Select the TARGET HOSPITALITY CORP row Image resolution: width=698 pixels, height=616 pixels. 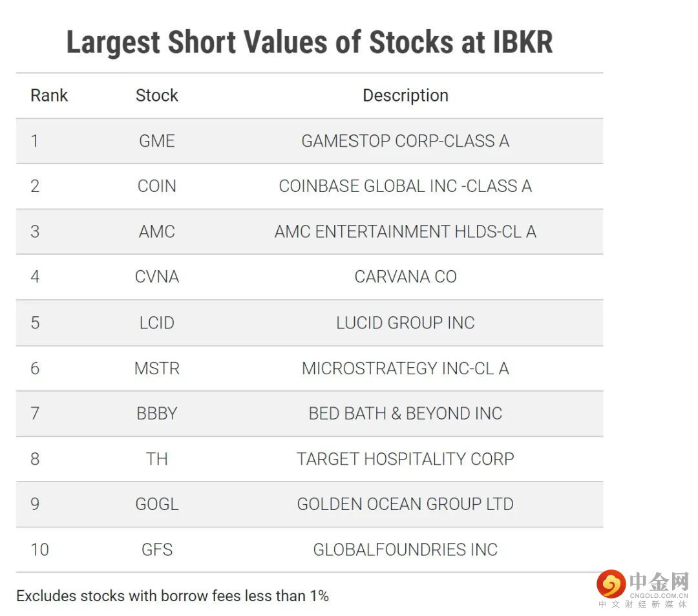click(405, 459)
